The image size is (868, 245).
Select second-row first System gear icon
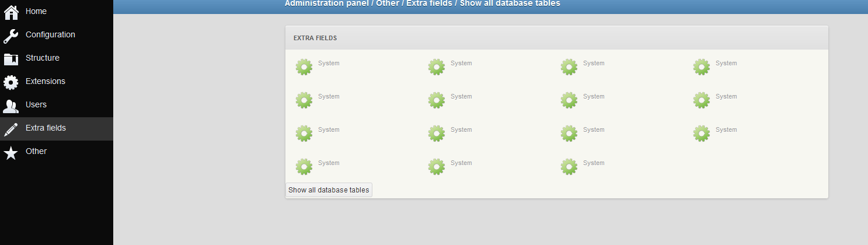pos(304,100)
